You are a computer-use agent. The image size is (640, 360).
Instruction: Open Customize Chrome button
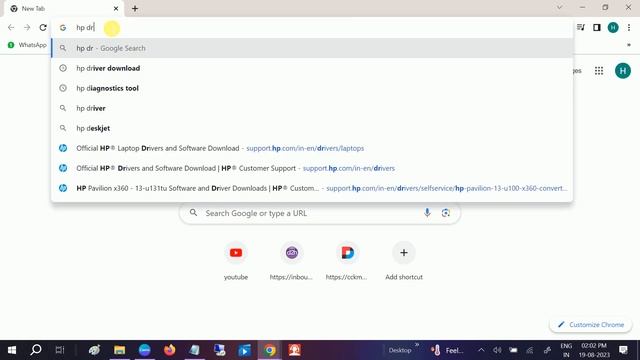(591, 324)
